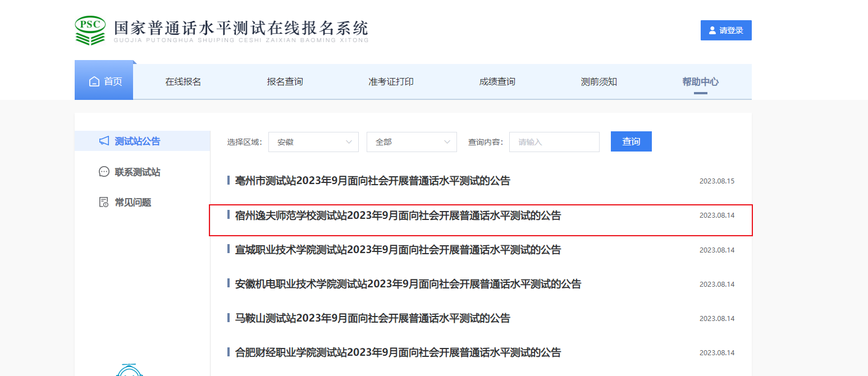Select 成绩查询 navigation item
This screenshot has width=868, height=376.
point(497,81)
